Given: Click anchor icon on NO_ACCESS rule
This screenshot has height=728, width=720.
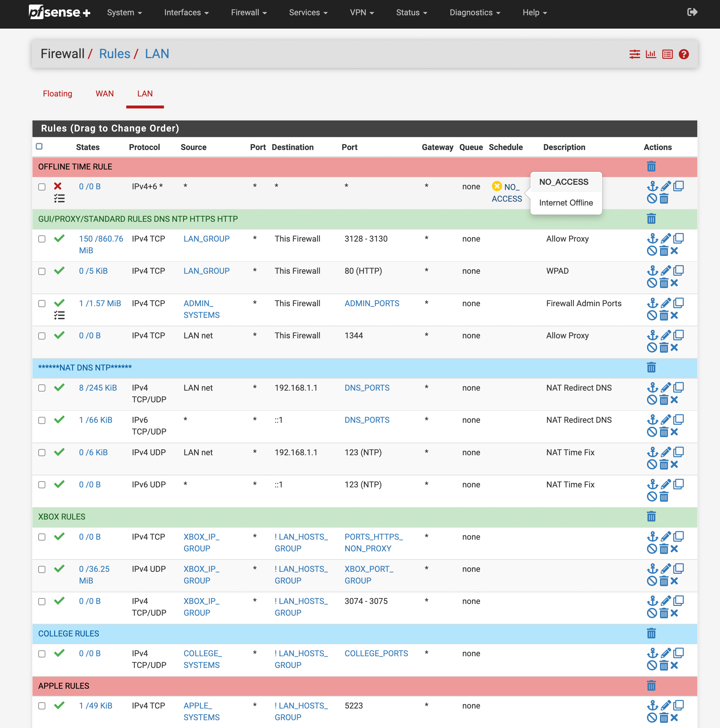Looking at the screenshot, I should (652, 186).
